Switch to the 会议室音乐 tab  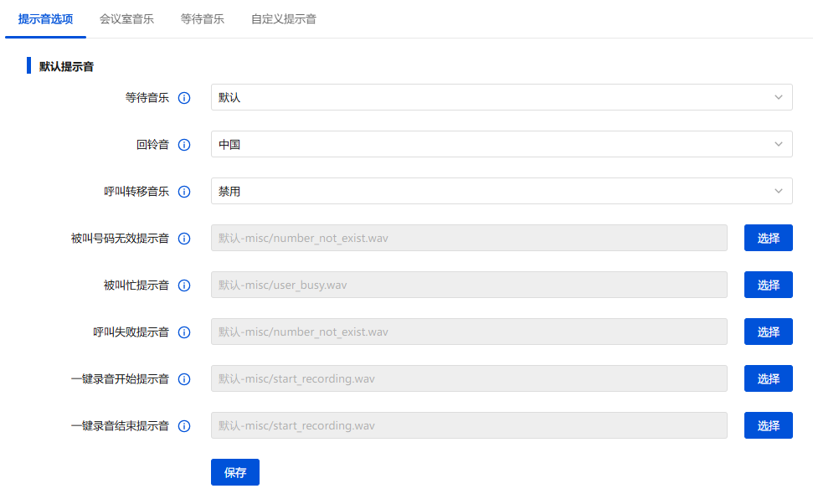point(126,18)
